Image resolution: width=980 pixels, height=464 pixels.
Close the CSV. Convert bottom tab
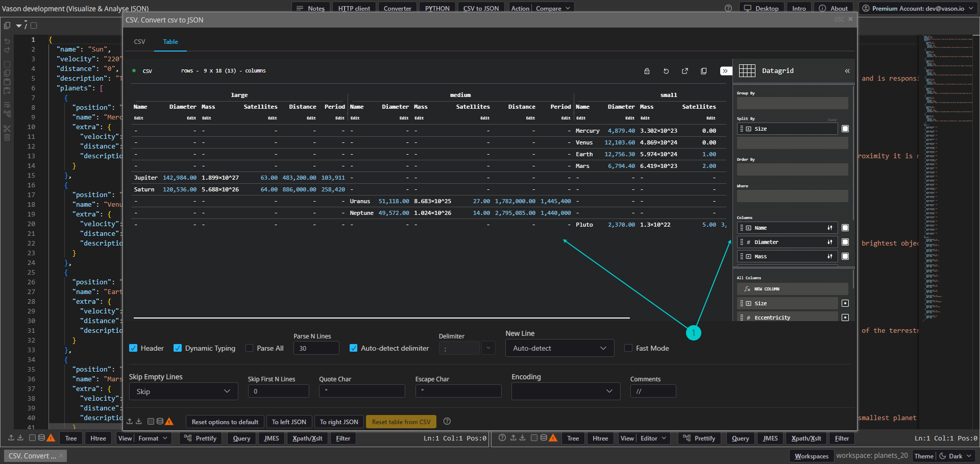point(61,455)
